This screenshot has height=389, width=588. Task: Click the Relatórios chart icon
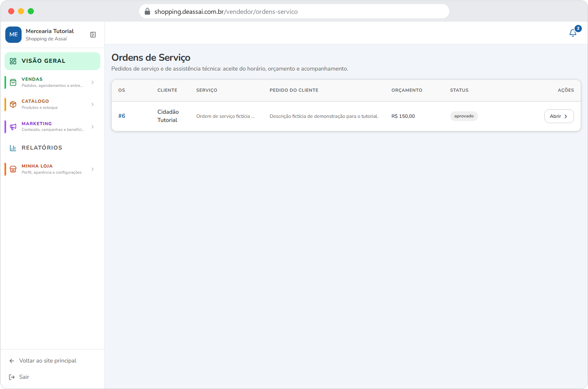(x=13, y=148)
